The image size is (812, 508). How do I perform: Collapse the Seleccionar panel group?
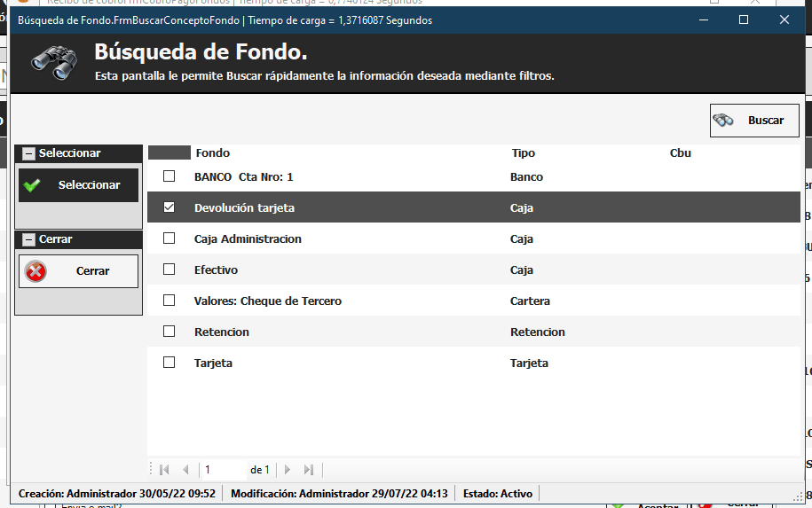pos(28,153)
